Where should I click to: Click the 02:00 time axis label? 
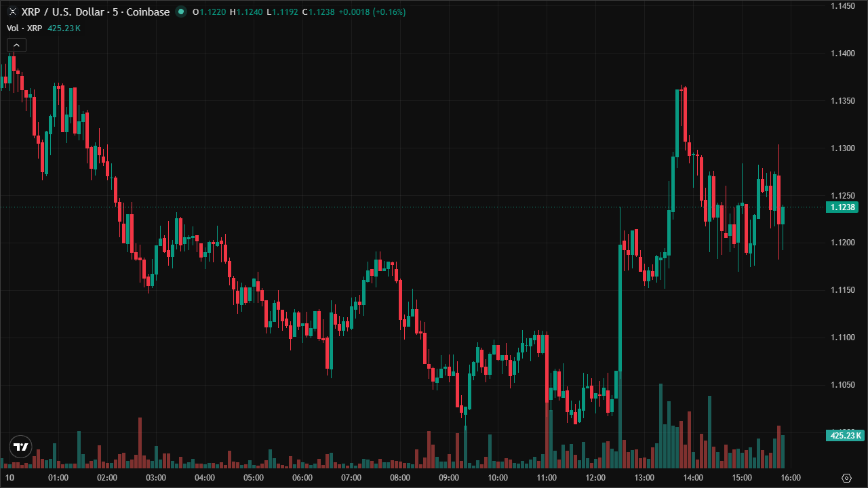click(x=107, y=478)
